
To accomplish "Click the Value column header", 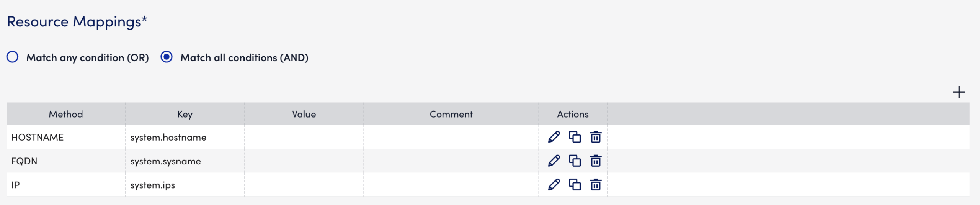I will (304, 114).
